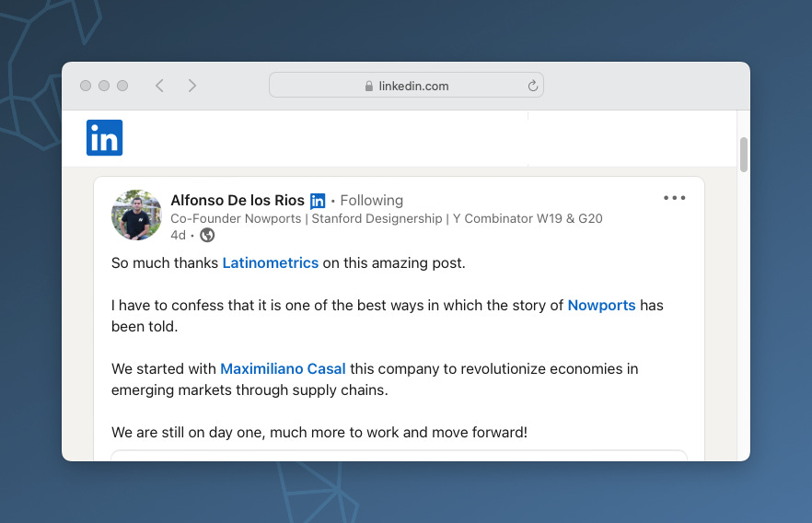Click the author headline 'Co-Founder Nowports | Stanford Designership'

click(x=307, y=218)
